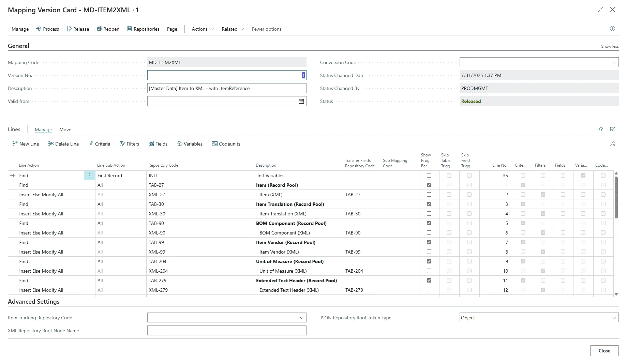Select the Manage tab in Lines

[43, 130]
